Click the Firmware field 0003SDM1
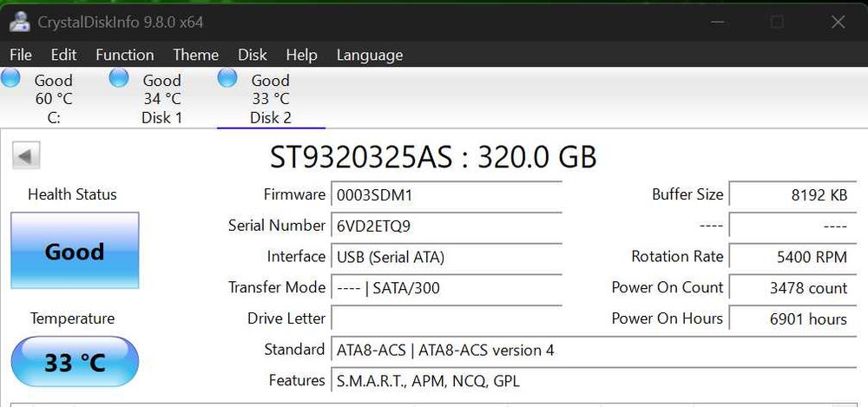The height and width of the screenshot is (407, 868). pos(447,195)
